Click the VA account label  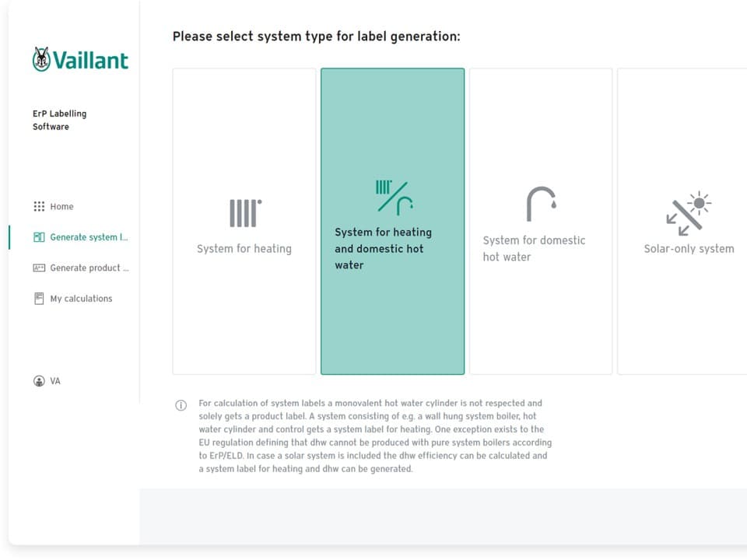coord(55,381)
